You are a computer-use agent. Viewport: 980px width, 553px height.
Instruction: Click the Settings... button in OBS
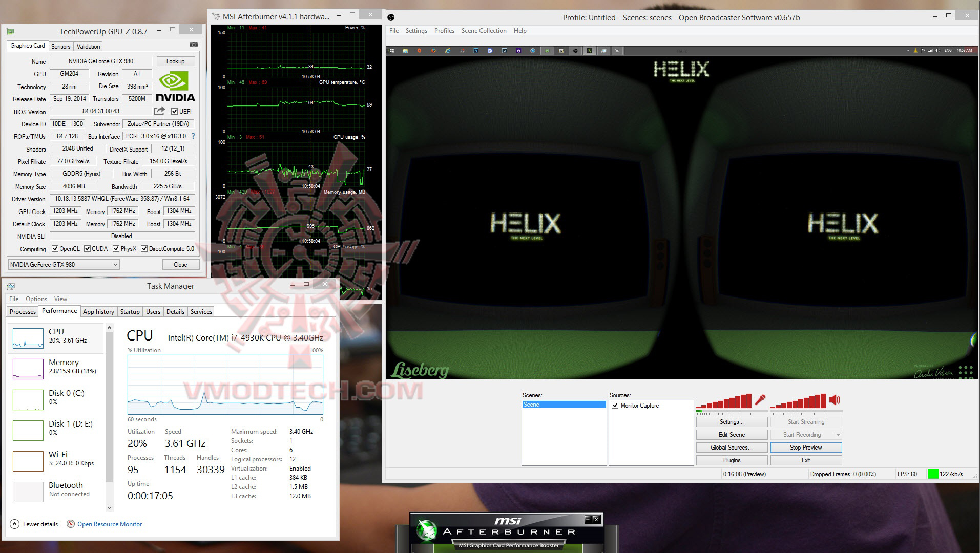(732, 422)
